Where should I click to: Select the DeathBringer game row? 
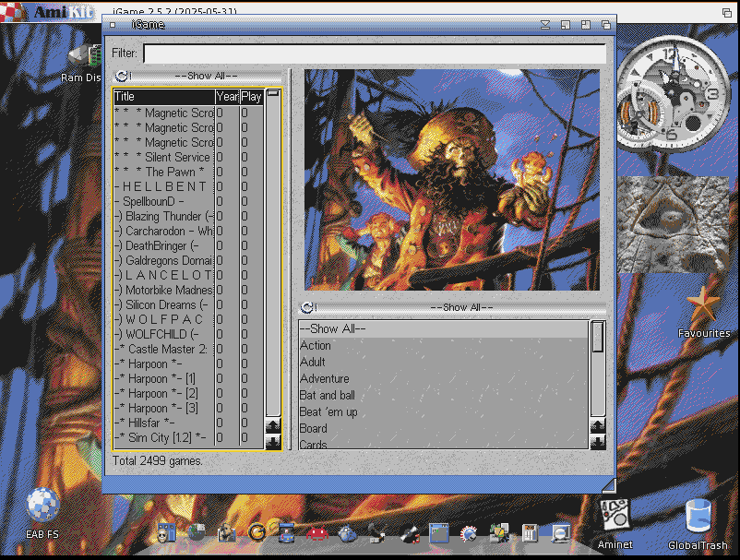(x=189, y=245)
